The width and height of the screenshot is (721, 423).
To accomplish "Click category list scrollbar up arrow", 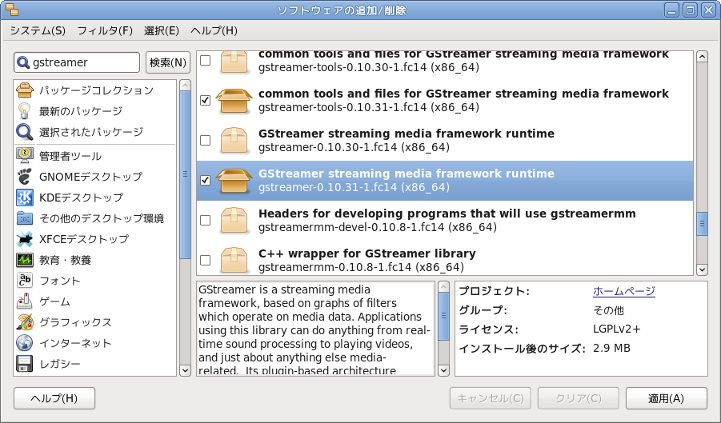I will pyautogui.click(x=185, y=85).
